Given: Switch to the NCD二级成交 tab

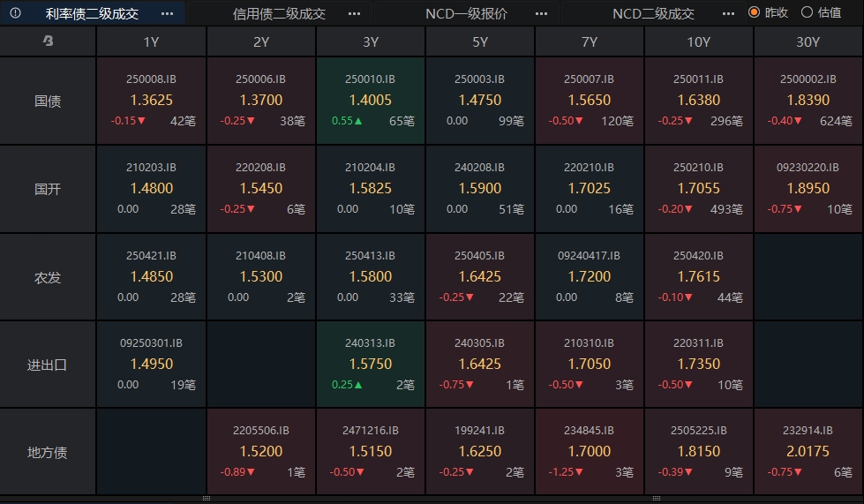Looking at the screenshot, I should pyautogui.click(x=653, y=14).
